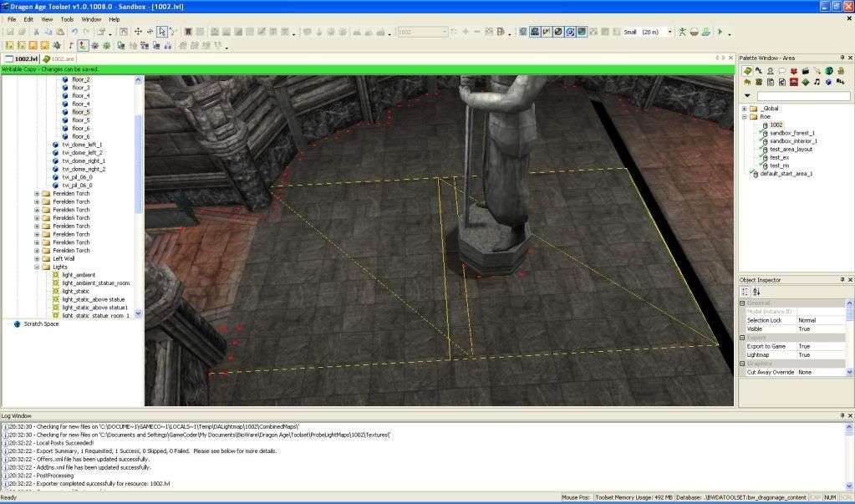Open the Tools menu
This screenshot has width=855, height=504.
[67, 19]
